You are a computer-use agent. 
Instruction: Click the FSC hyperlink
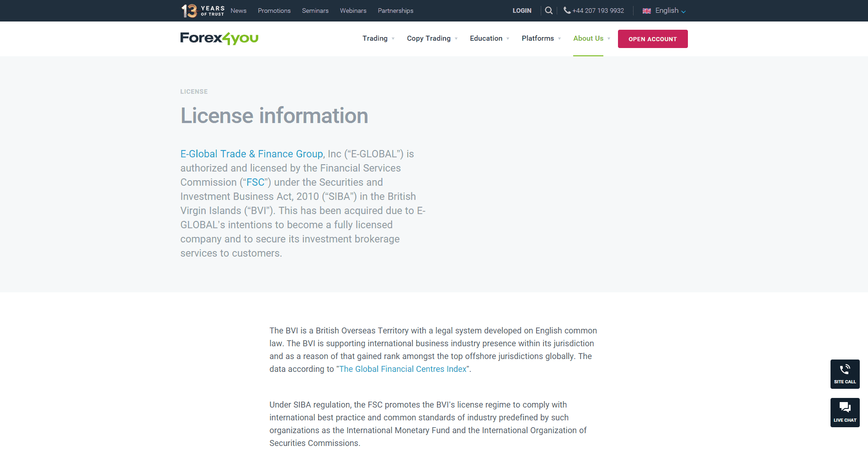coord(256,182)
